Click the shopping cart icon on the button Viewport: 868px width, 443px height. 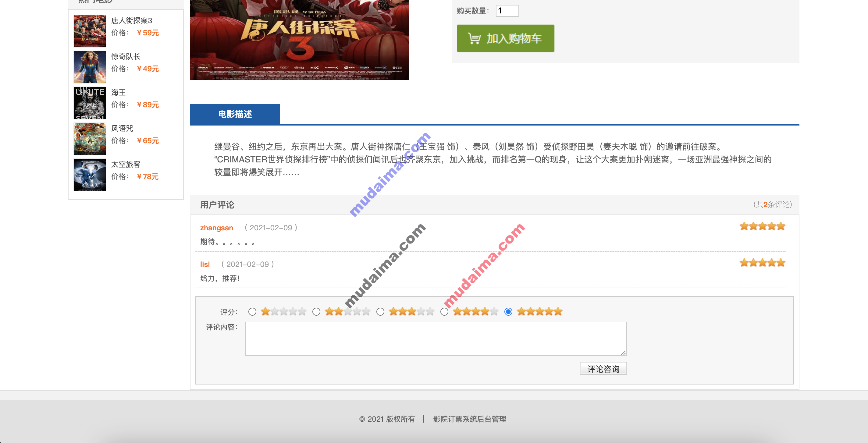pyautogui.click(x=474, y=38)
